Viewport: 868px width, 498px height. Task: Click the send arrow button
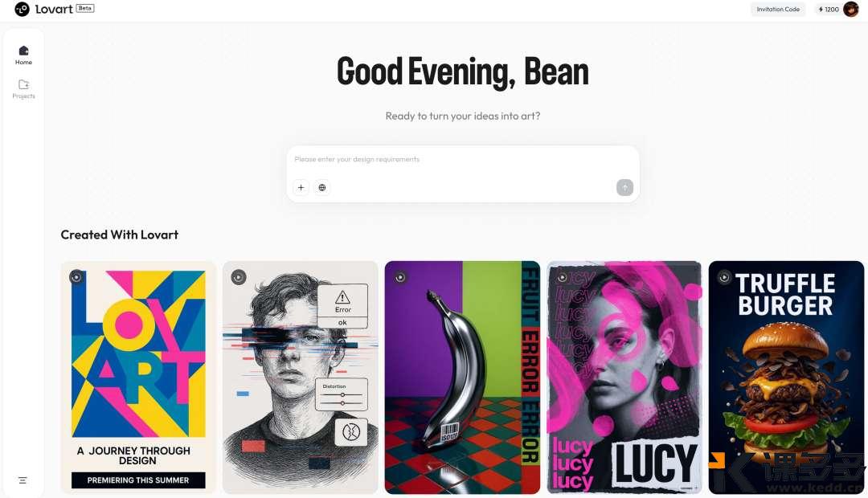624,188
